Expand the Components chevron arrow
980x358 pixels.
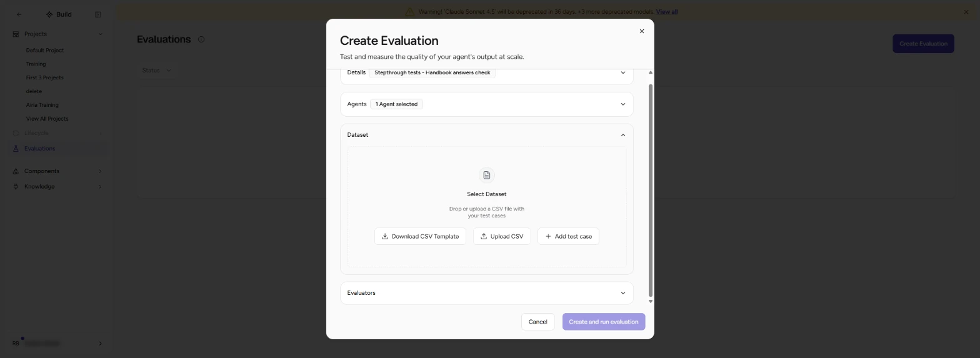click(x=100, y=171)
